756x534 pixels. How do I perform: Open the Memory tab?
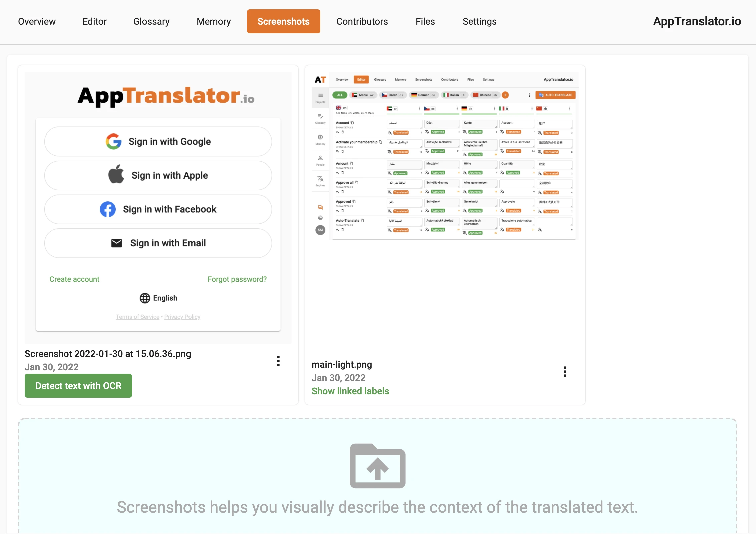(x=214, y=21)
